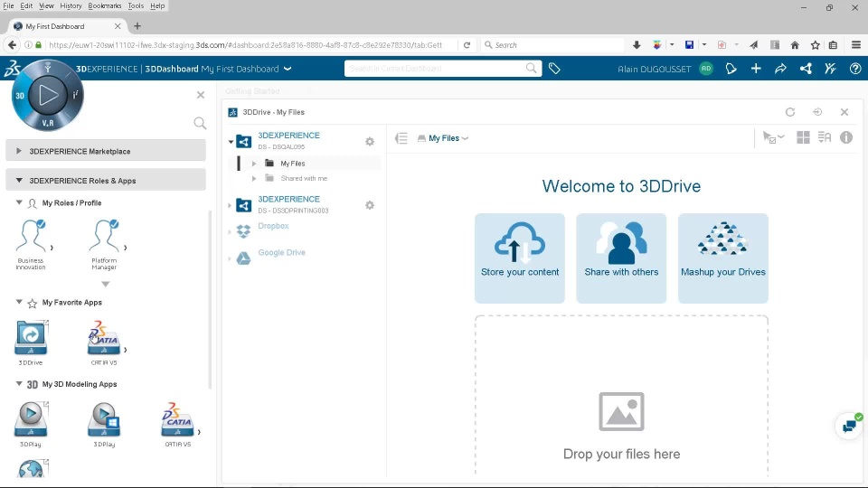The width and height of the screenshot is (868, 488).
Task: Open notifications icon in top bar
Action: tap(731, 69)
